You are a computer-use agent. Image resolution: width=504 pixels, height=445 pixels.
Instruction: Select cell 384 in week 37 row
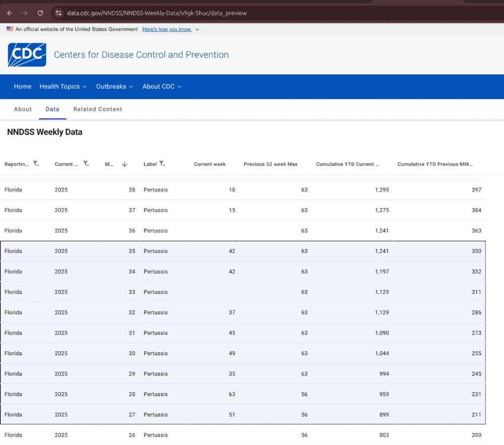coord(476,210)
